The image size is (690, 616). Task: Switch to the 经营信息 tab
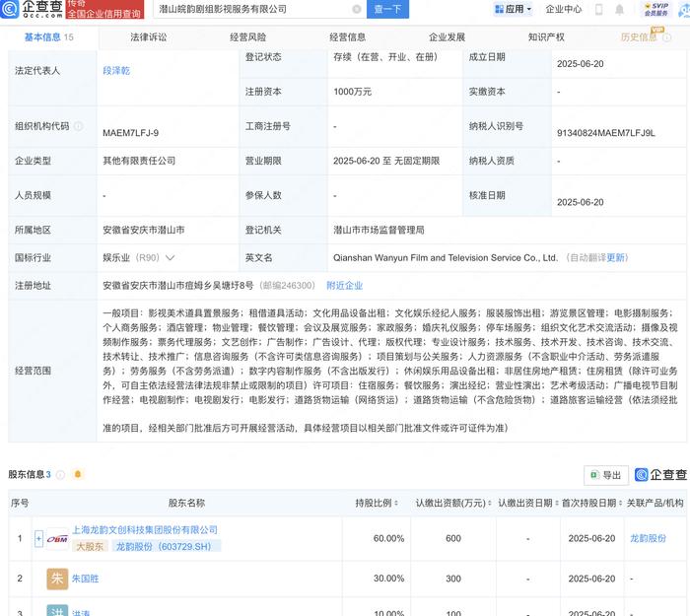coord(347,37)
